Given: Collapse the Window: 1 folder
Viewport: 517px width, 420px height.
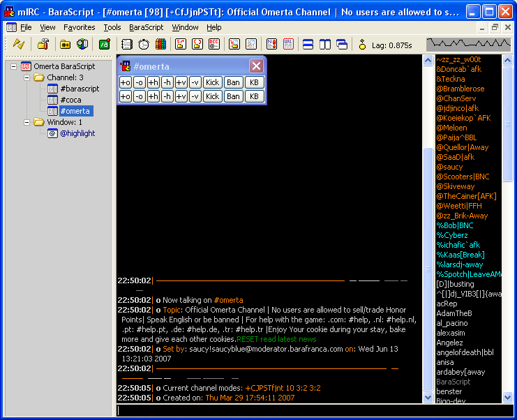Looking at the screenshot, I should coord(27,122).
